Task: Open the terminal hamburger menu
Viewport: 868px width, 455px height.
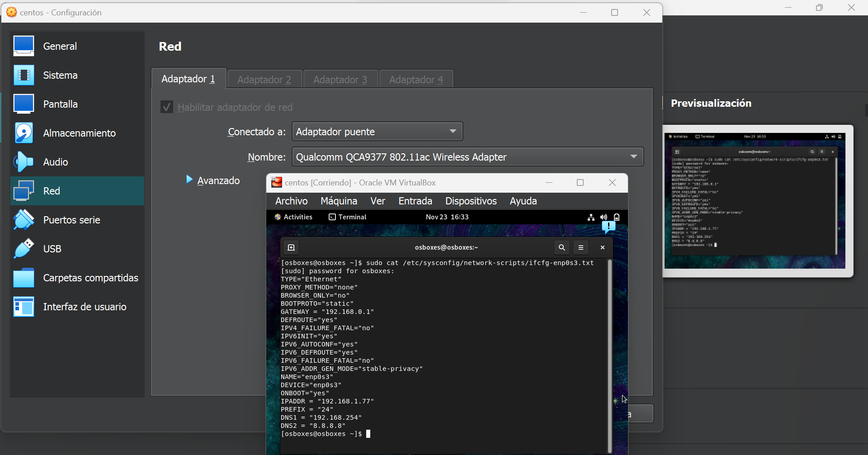Action: 581,247
